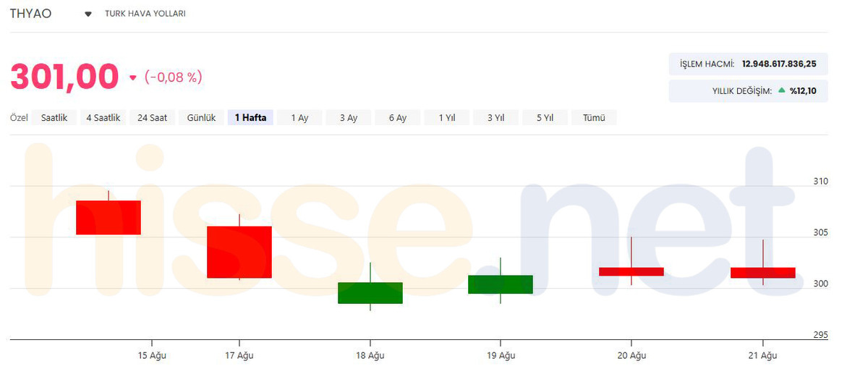
Task: Switch to the Günlük time range
Action: (202, 118)
